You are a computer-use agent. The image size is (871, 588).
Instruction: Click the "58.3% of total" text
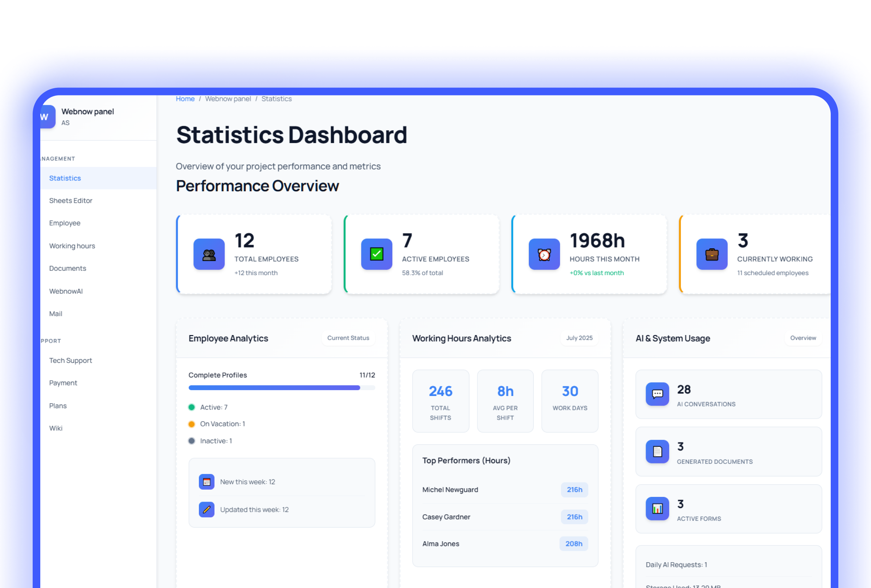coord(422,273)
